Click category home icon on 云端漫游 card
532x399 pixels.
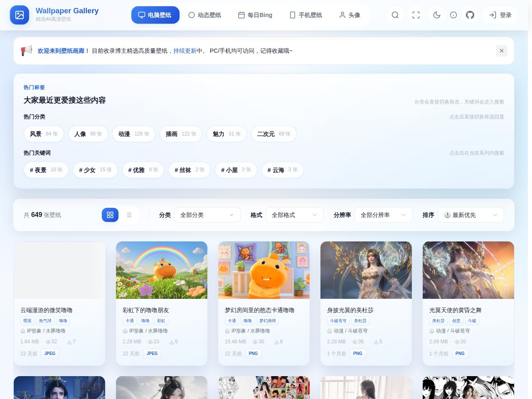pos(23,331)
